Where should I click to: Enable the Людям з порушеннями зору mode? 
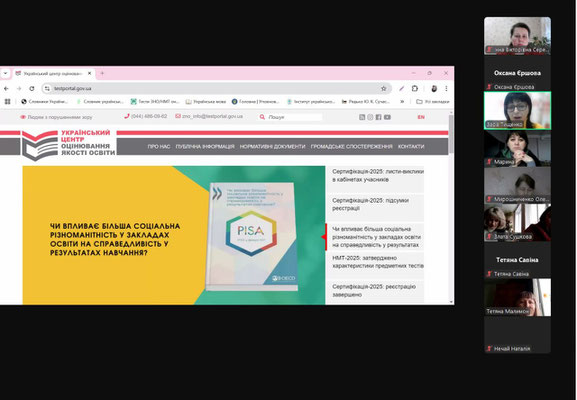[x=56, y=117]
